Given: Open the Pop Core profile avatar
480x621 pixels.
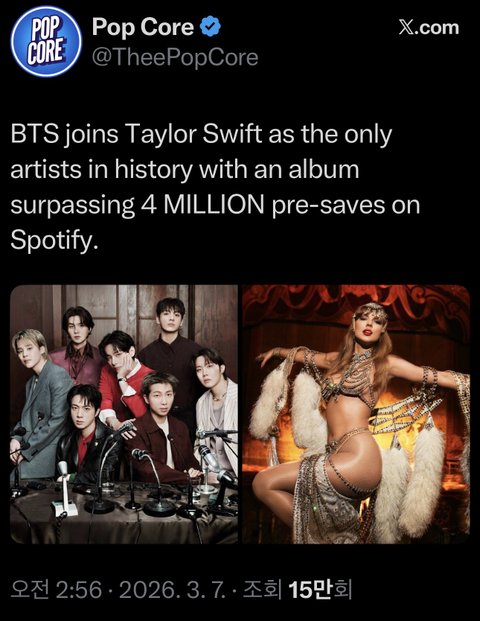Looking at the screenshot, I should [46, 41].
